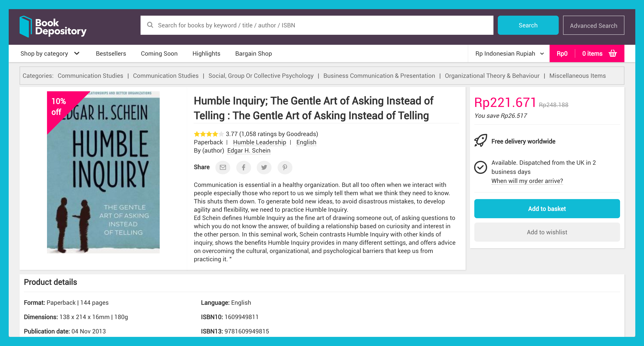Focus the book search input field
The image size is (644, 346).
pyautogui.click(x=317, y=25)
